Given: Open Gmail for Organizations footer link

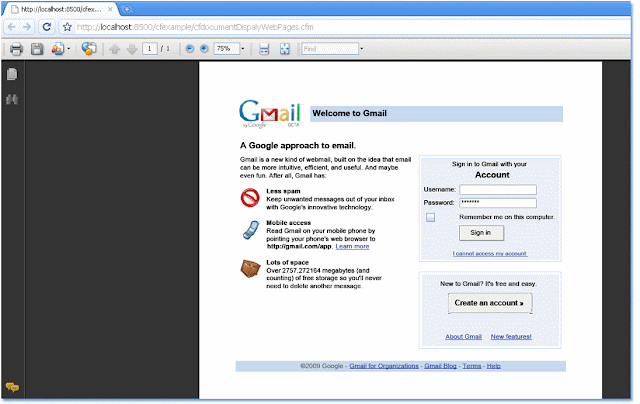Looking at the screenshot, I should click(384, 366).
